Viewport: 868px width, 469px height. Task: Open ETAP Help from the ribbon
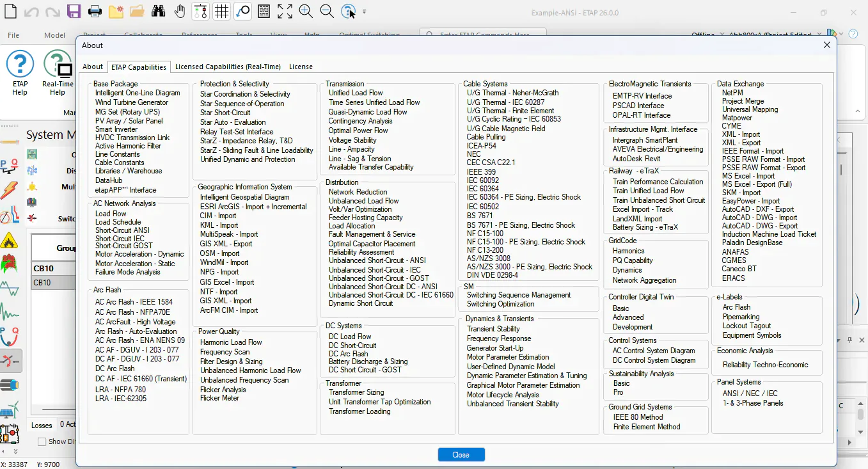pyautogui.click(x=20, y=74)
